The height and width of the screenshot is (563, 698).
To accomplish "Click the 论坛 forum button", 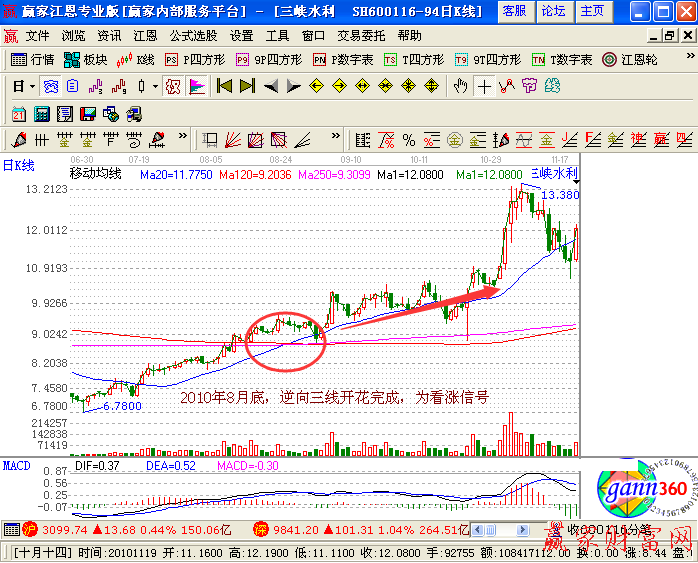I will coord(553,11).
